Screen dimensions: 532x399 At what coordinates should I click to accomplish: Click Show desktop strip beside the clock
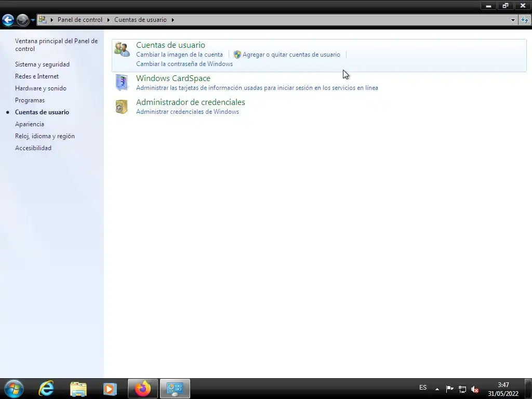pos(529,389)
